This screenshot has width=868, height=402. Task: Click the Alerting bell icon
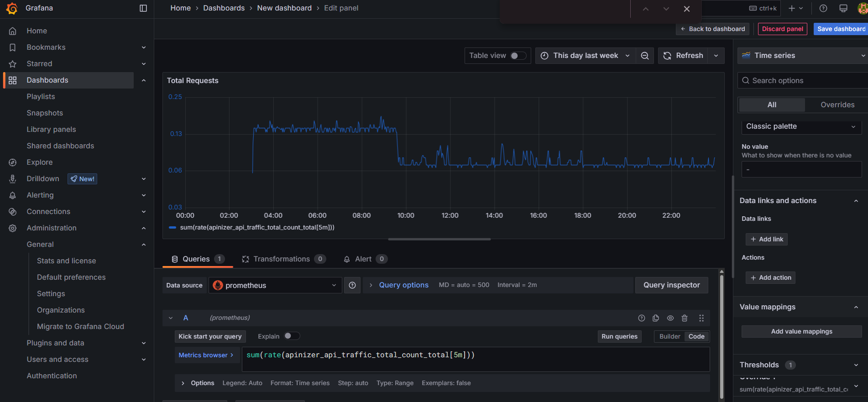point(13,195)
